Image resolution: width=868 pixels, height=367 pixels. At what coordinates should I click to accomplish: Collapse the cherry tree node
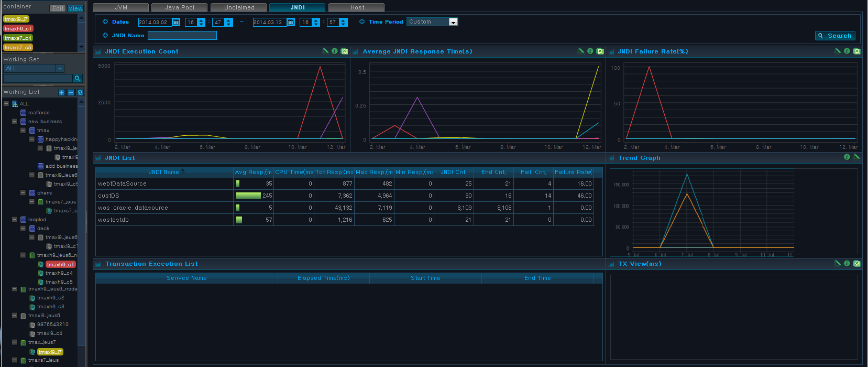(x=23, y=192)
